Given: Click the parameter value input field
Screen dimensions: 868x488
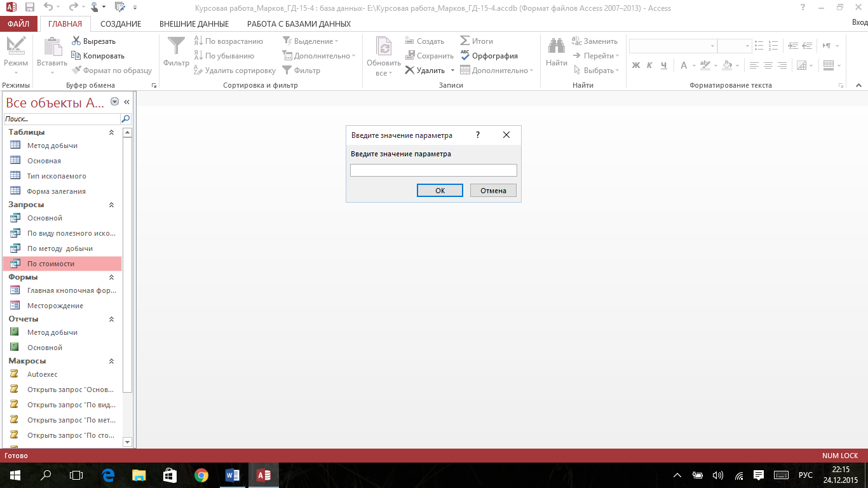Looking at the screenshot, I should [x=433, y=170].
